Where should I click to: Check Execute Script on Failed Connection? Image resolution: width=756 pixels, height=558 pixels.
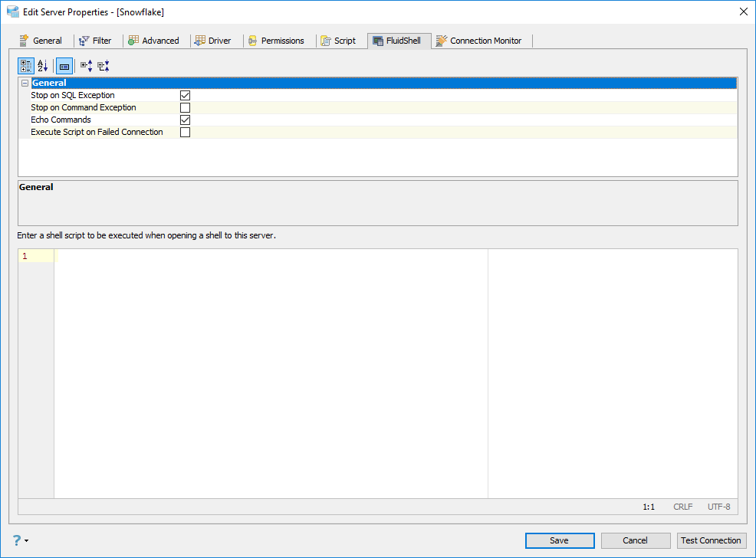click(185, 132)
